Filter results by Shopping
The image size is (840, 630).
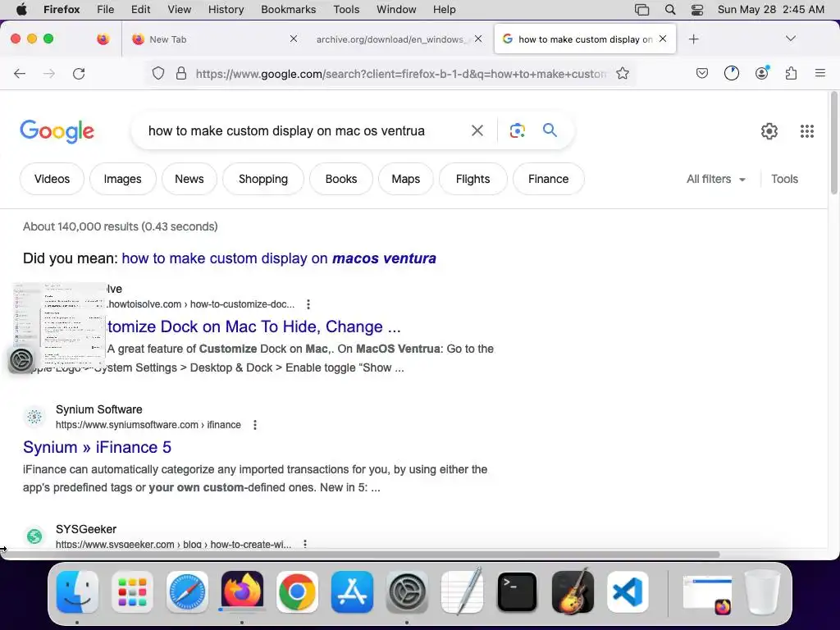click(x=263, y=179)
